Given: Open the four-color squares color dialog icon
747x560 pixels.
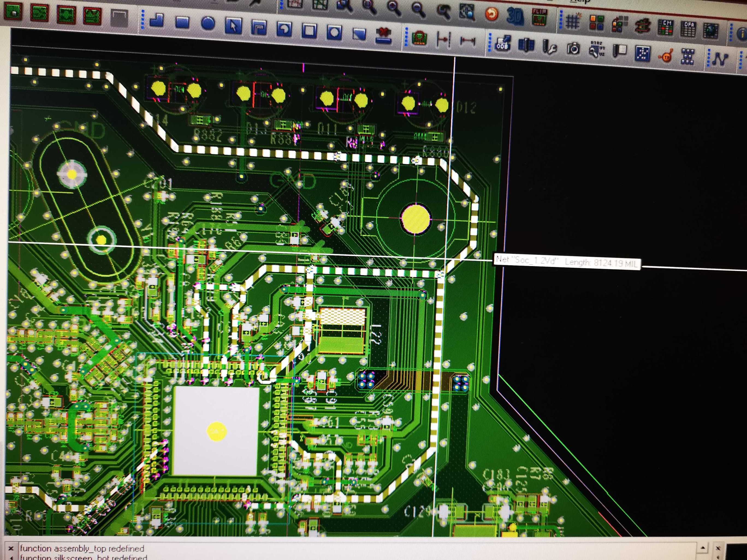Looking at the screenshot, I should coord(596,23).
